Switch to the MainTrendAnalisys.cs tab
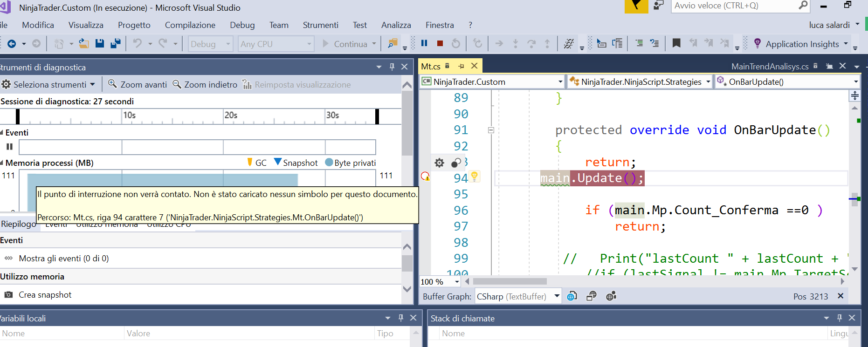 pyautogui.click(x=770, y=66)
